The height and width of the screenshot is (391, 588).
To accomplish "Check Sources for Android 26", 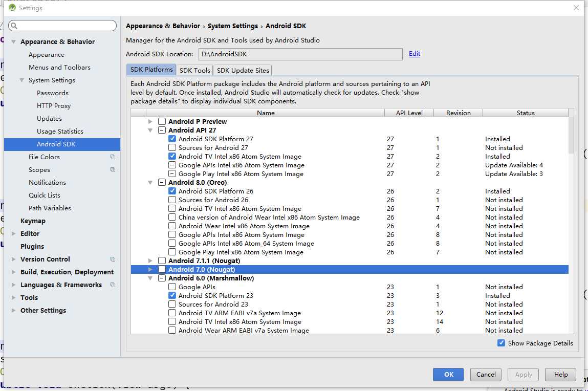I will 172,200.
